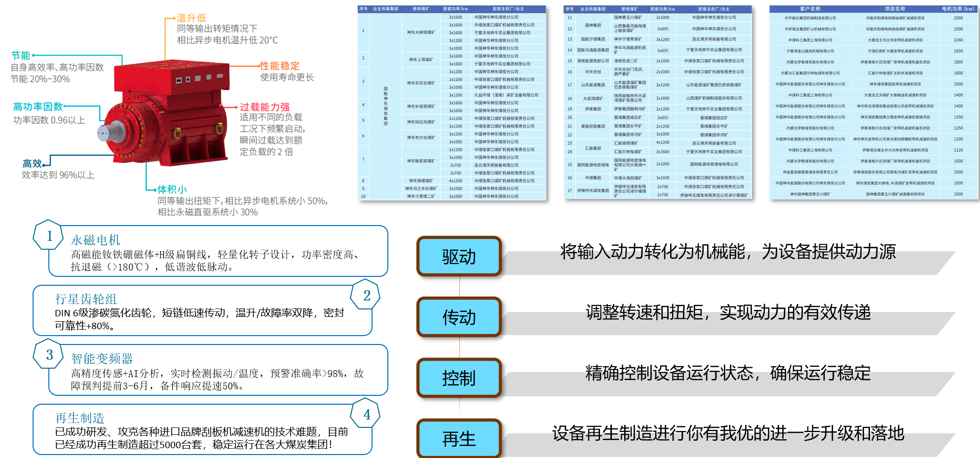
Task: Click the 高功率因数 callout label
Action: [x=38, y=107]
